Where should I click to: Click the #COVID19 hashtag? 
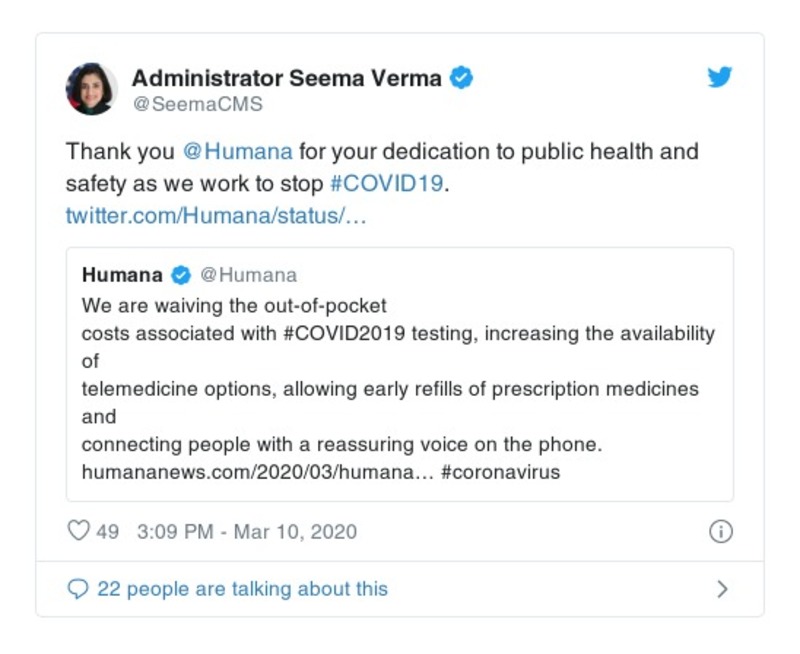point(385,184)
